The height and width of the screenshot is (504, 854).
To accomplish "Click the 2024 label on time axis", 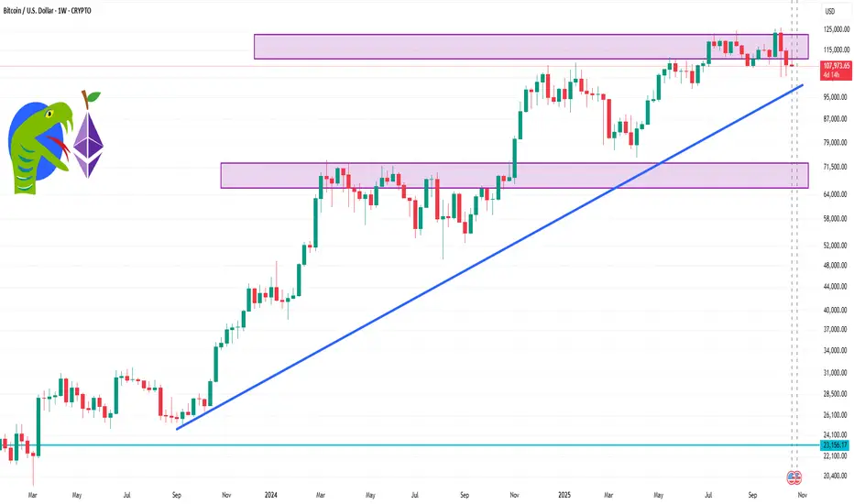I will pos(273,496).
